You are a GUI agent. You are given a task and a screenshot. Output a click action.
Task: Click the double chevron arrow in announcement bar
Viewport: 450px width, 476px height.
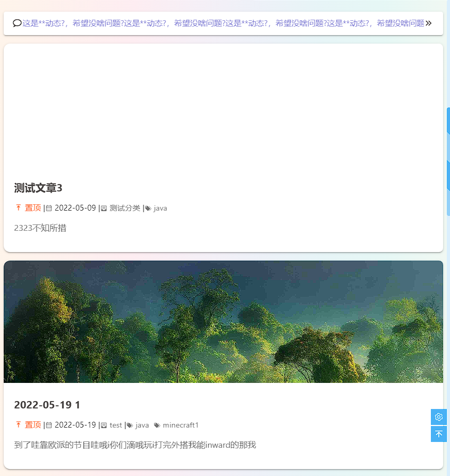tap(429, 23)
